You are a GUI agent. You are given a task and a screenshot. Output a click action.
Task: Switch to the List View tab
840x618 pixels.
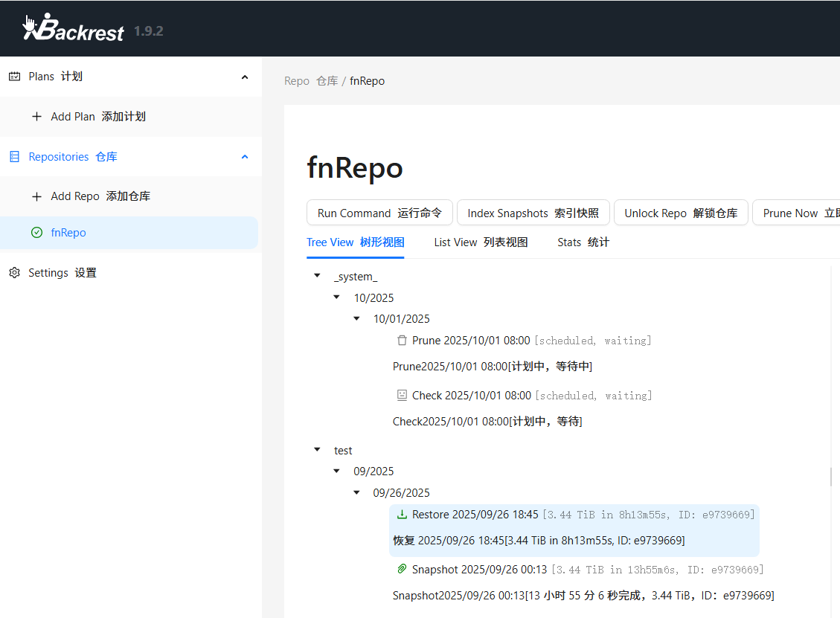coord(481,242)
